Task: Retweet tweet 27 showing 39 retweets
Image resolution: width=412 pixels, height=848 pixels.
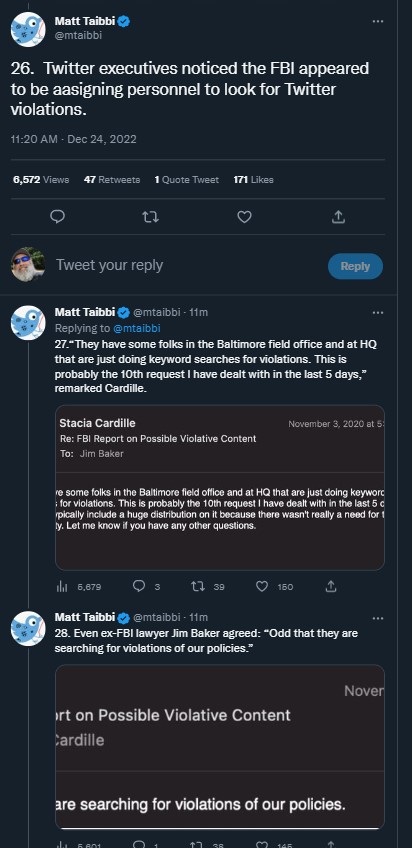Action: [198, 586]
